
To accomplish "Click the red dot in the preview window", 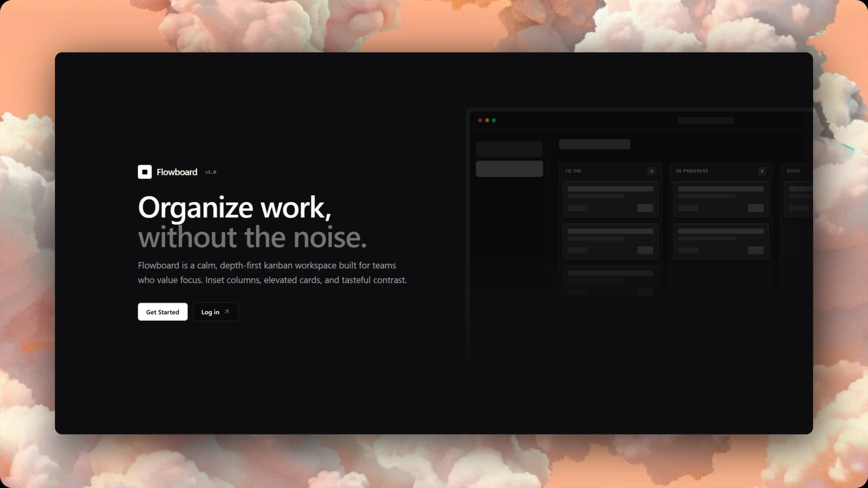I will (480, 120).
